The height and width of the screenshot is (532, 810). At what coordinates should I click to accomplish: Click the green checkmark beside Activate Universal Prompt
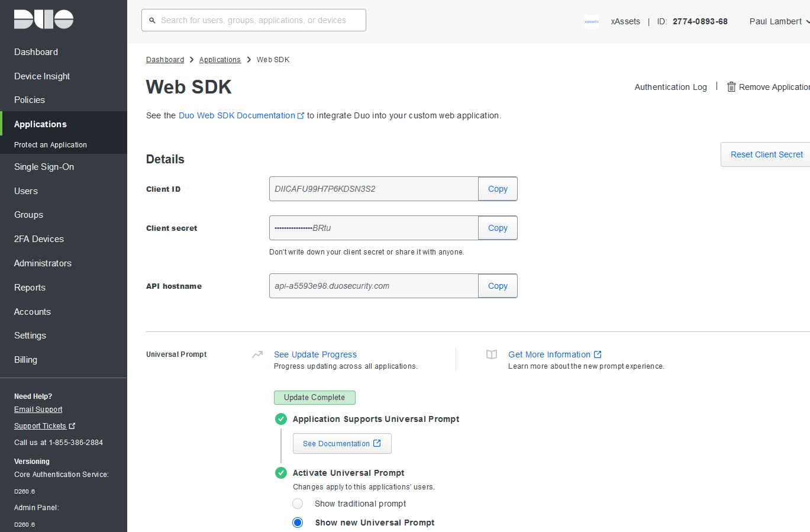[280, 473]
